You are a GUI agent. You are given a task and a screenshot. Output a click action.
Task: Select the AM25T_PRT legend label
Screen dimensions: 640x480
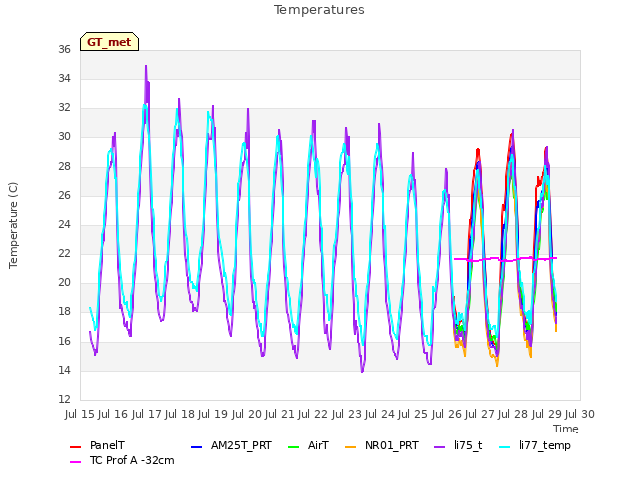241,445
